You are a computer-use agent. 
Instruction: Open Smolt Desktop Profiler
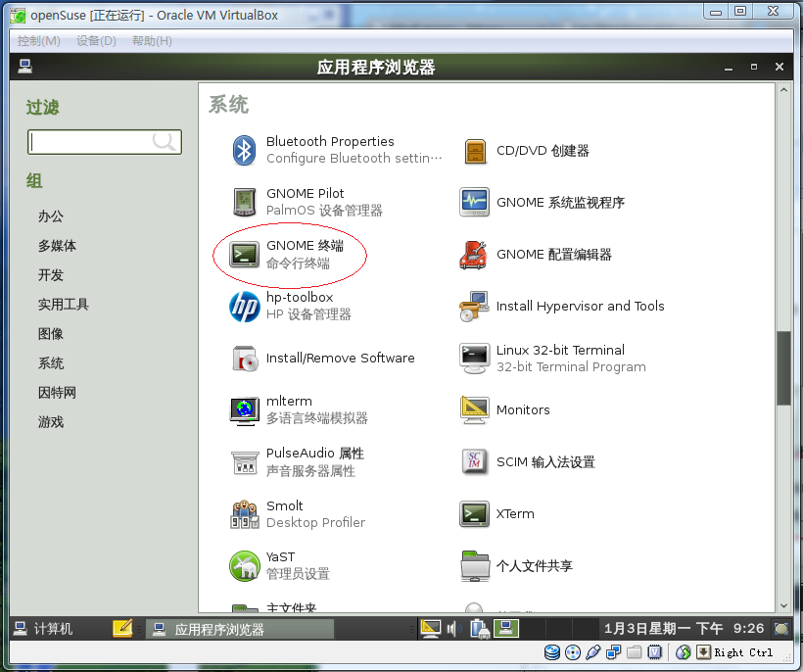[x=297, y=513]
